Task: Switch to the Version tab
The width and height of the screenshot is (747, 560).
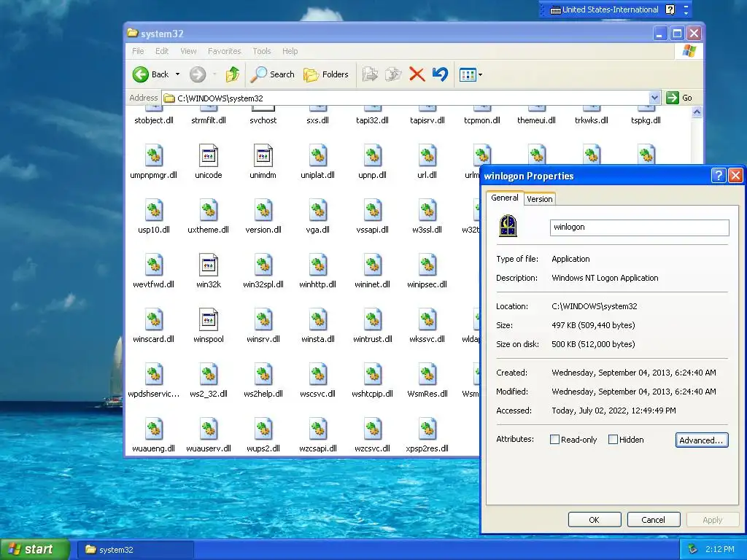Action: [x=539, y=199]
